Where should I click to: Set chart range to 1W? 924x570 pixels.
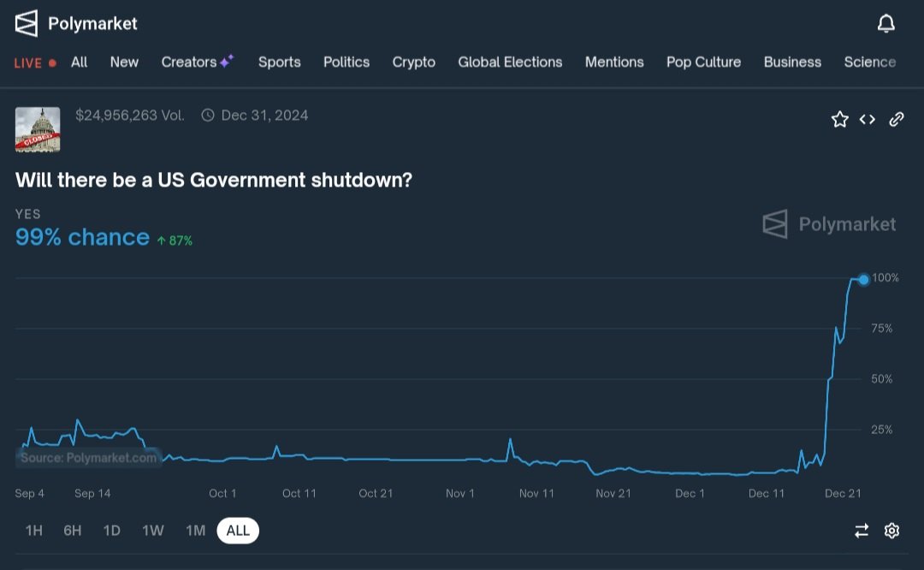[152, 531]
